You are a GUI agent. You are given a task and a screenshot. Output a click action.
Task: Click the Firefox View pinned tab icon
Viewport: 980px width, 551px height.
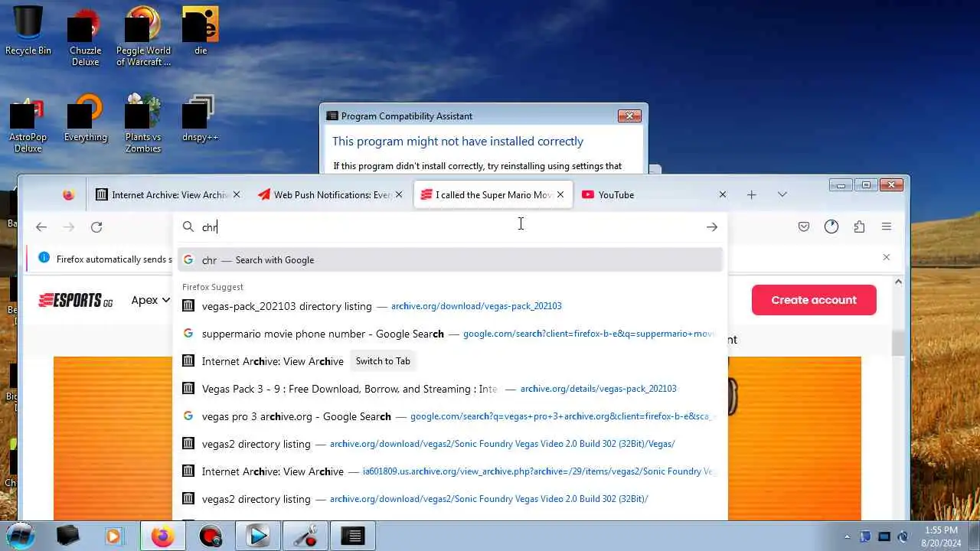pyautogui.click(x=69, y=194)
